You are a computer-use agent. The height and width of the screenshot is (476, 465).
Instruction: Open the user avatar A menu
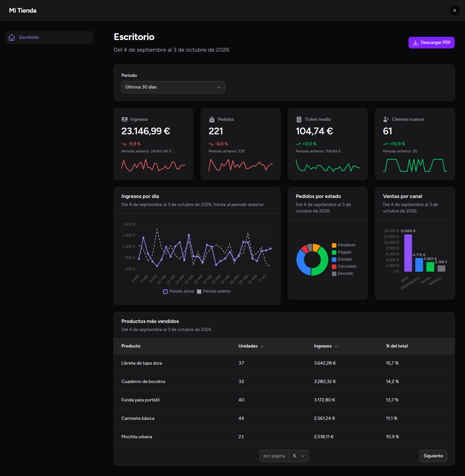(455, 10)
